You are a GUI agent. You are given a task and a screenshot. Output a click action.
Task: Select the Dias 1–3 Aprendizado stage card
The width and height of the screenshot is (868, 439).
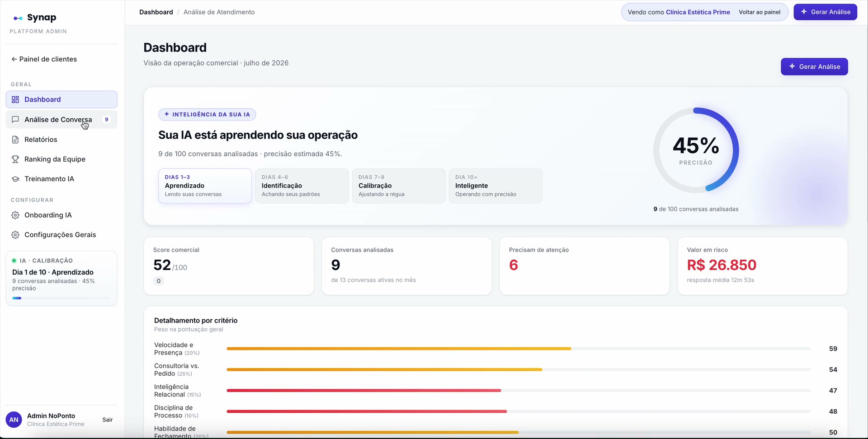[x=205, y=186]
